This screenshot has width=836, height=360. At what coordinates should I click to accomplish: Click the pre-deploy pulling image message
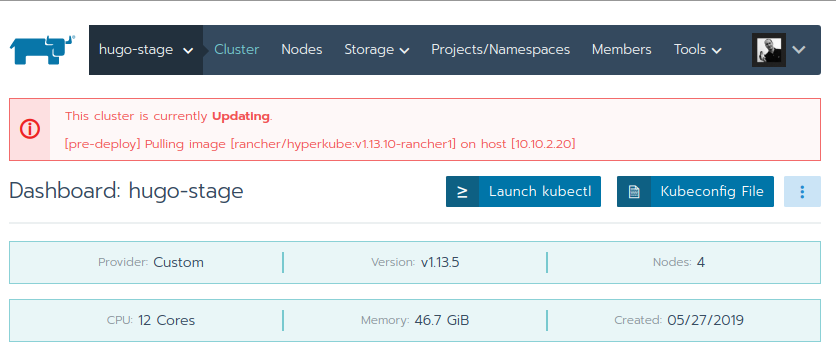(320, 144)
